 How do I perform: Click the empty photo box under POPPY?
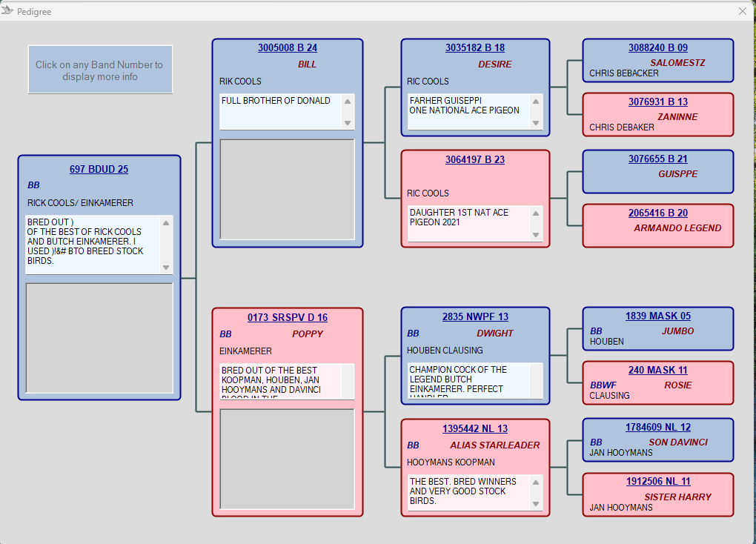tap(288, 458)
